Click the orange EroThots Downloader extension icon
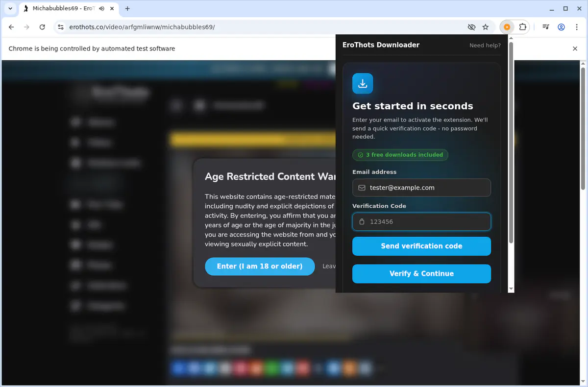Image resolution: width=588 pixels, height=387 pixels. click(x=507, y=27)
